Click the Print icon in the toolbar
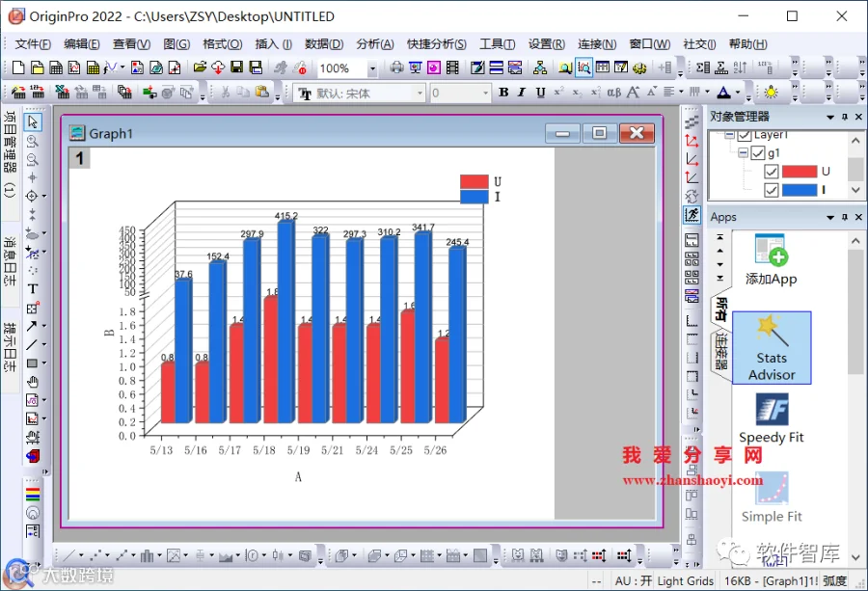Viewport: 868px width, 591px height. pyautogui.click(x=396, y=67)
